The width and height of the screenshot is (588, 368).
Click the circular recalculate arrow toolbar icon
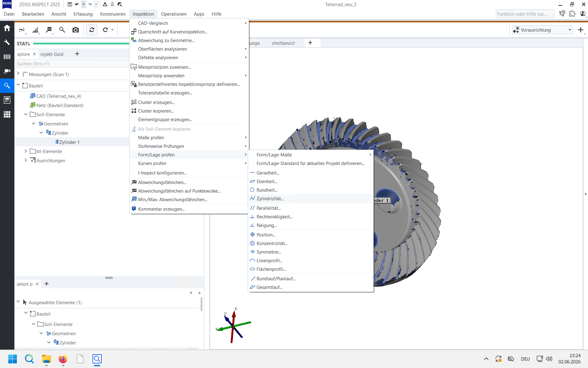click(x=105, y=30)
